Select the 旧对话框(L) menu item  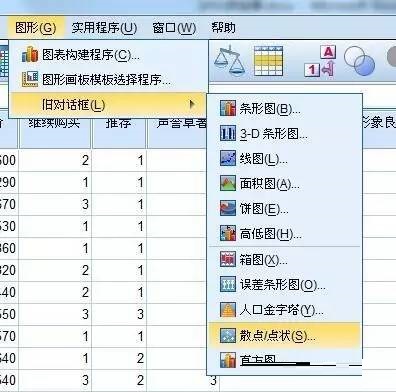pyautogui.click(x=108, y=105)
